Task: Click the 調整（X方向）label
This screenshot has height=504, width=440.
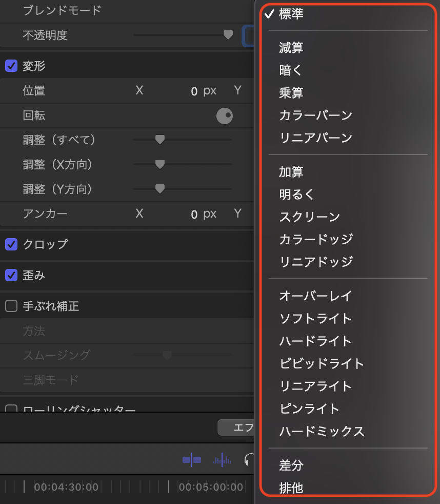Action: point(58,164)
